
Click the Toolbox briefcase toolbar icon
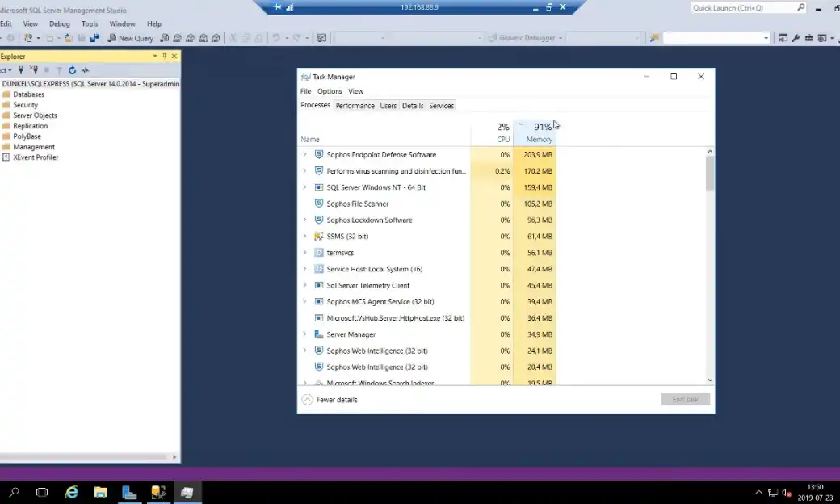pyautogui.click(x=809, y=38)
